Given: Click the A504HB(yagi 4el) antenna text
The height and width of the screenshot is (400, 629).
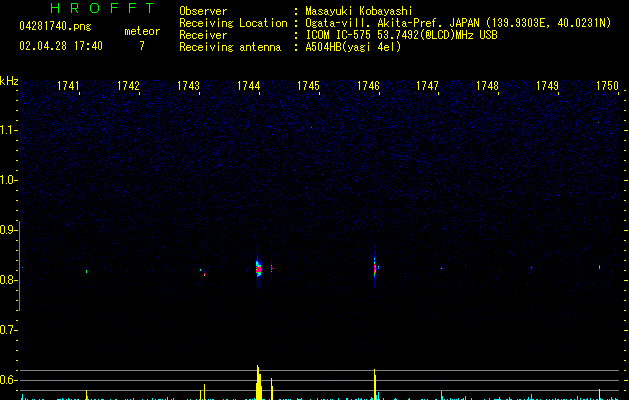Looking at the screenshot, I should (353, 47).
